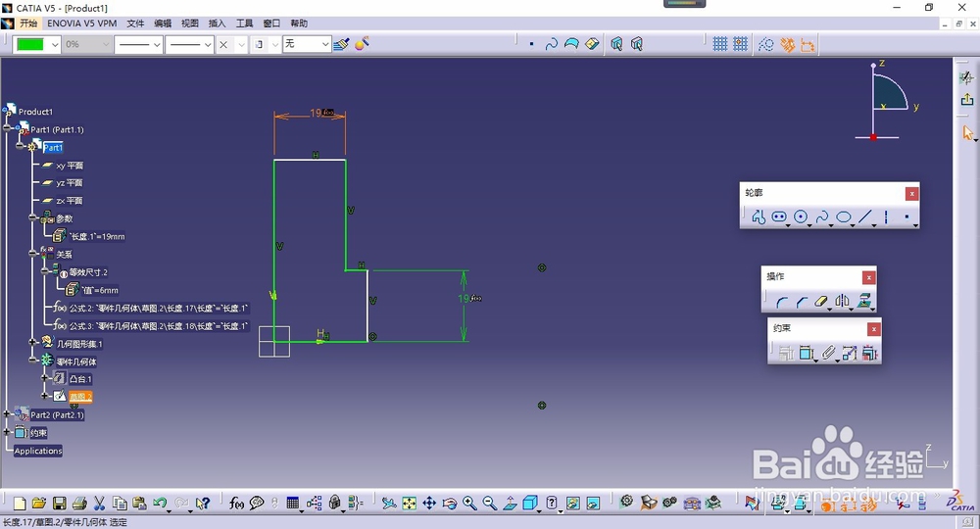Collapse the 参数 tree node
Screen dimensions: 980x529
point(32,218)
